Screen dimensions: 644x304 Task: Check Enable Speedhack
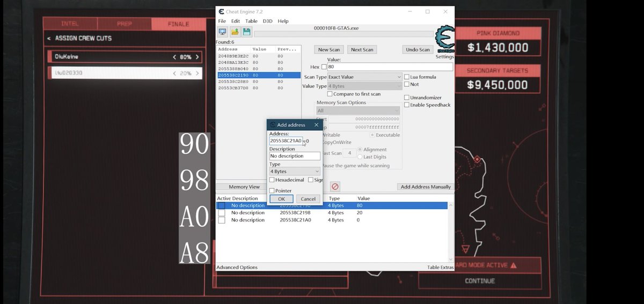click(407, 105)
